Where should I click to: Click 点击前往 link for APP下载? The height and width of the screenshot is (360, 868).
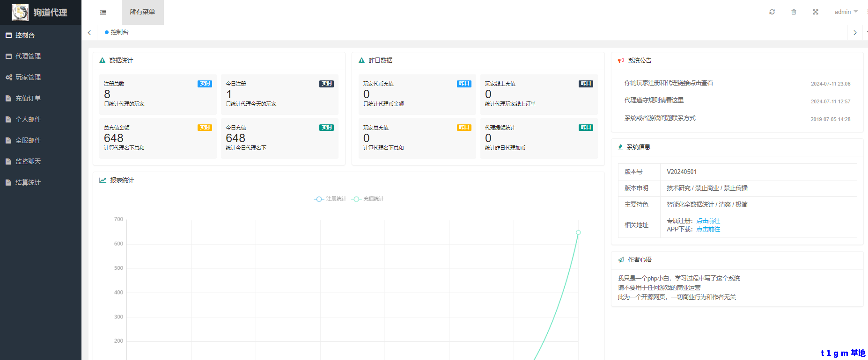click(x=708, y=229)
